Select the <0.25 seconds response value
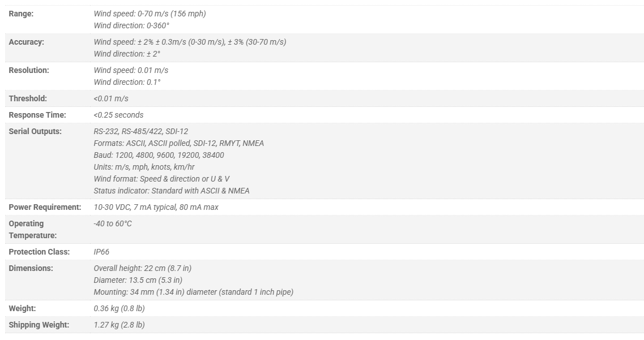 118,115
